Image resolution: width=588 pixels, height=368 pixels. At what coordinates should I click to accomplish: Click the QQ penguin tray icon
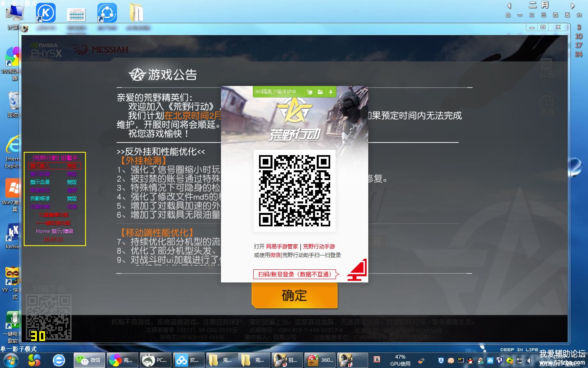pos(470,361)
